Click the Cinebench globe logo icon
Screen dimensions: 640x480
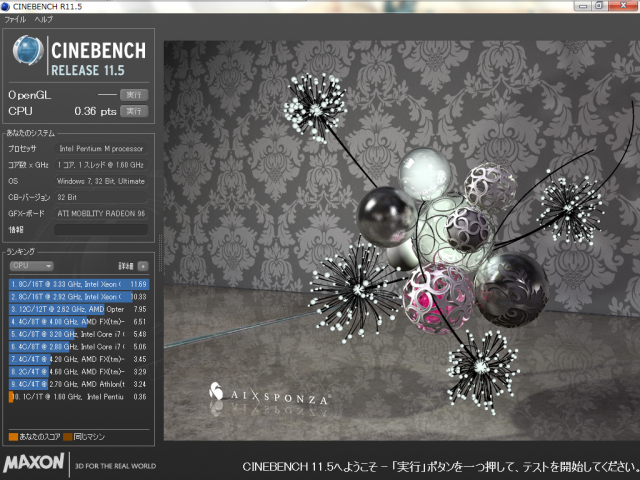click(x=28, y=51)
